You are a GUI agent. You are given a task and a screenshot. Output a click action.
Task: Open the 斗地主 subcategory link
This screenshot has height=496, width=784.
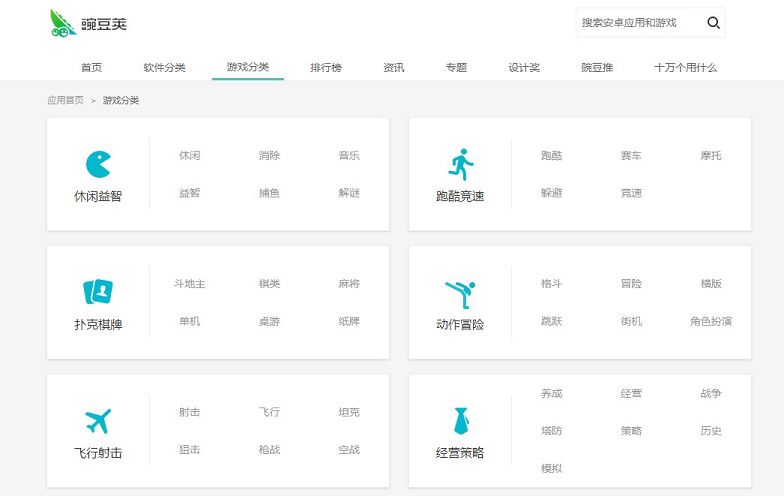tap(189, 284)
